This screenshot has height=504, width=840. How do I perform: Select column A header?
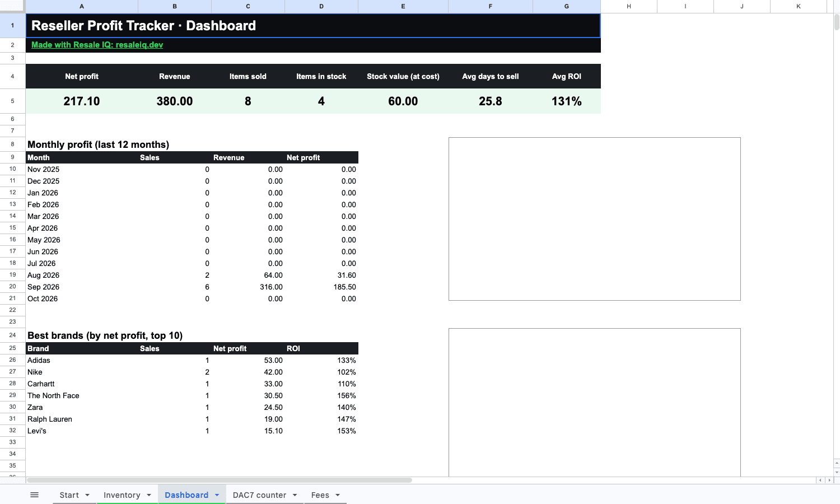(x=82, y=6)
